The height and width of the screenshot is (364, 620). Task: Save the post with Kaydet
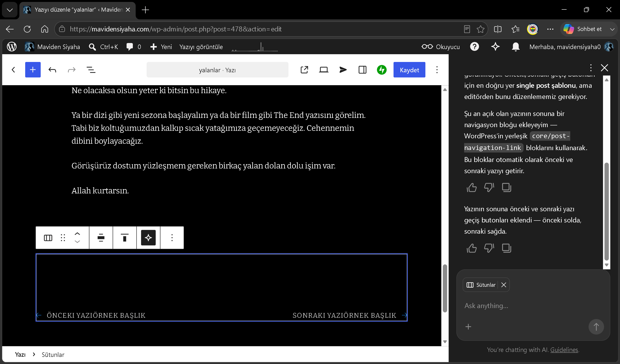coord(409,70)
